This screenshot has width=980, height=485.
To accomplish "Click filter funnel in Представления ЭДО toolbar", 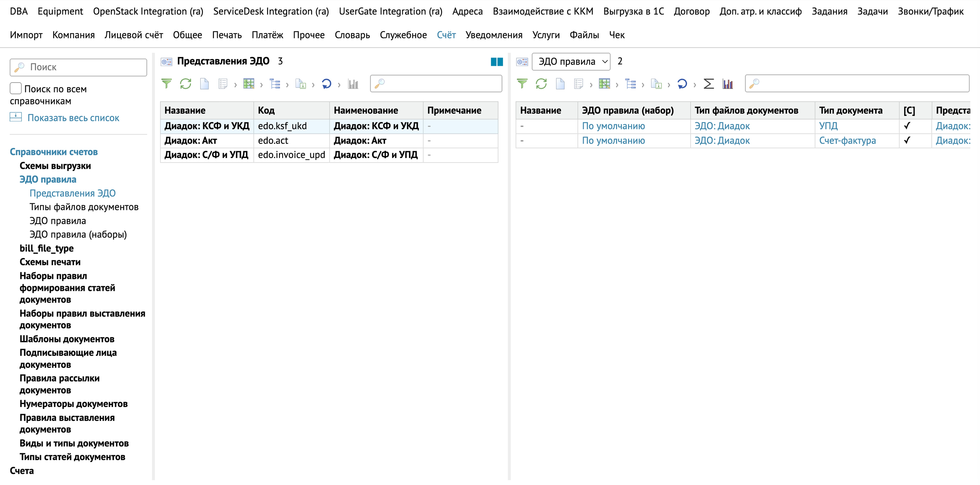I will (166, 84).
